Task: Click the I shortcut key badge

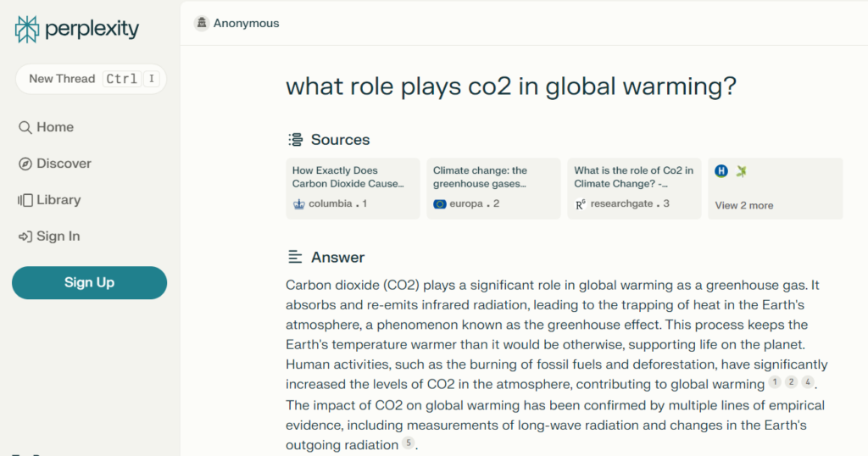Action: tap(152, 79)
